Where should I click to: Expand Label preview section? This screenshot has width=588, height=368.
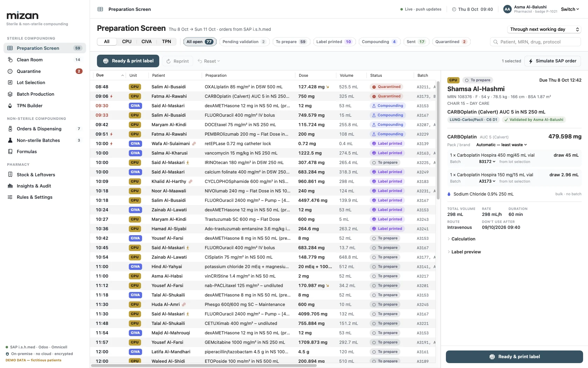tap(464, 252)
